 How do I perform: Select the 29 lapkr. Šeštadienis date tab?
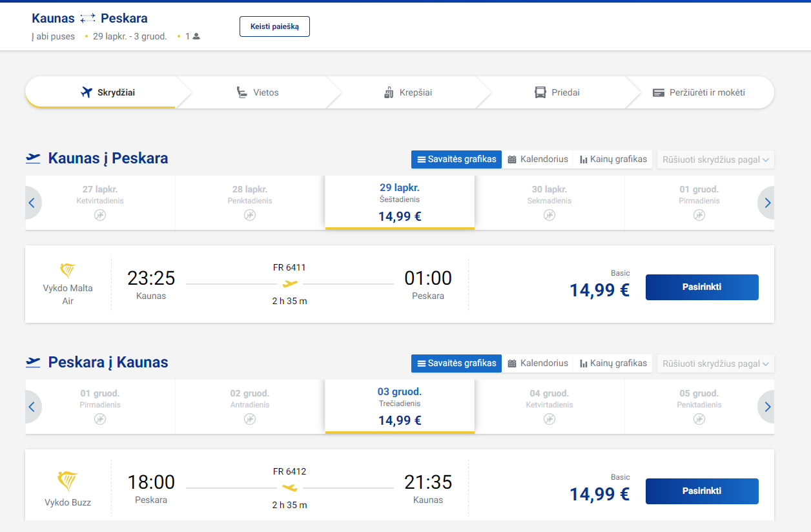pyautogui.click(x=400, y=202)
